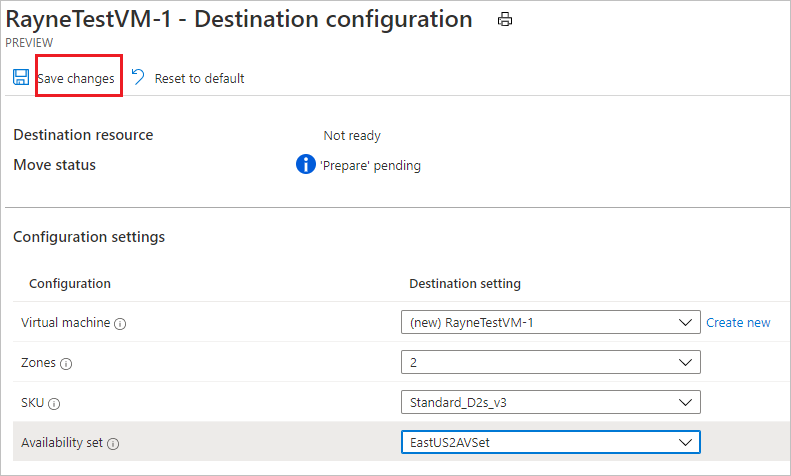Click Reset to default
Screen dimensions: 791x476
pos(199,78)
